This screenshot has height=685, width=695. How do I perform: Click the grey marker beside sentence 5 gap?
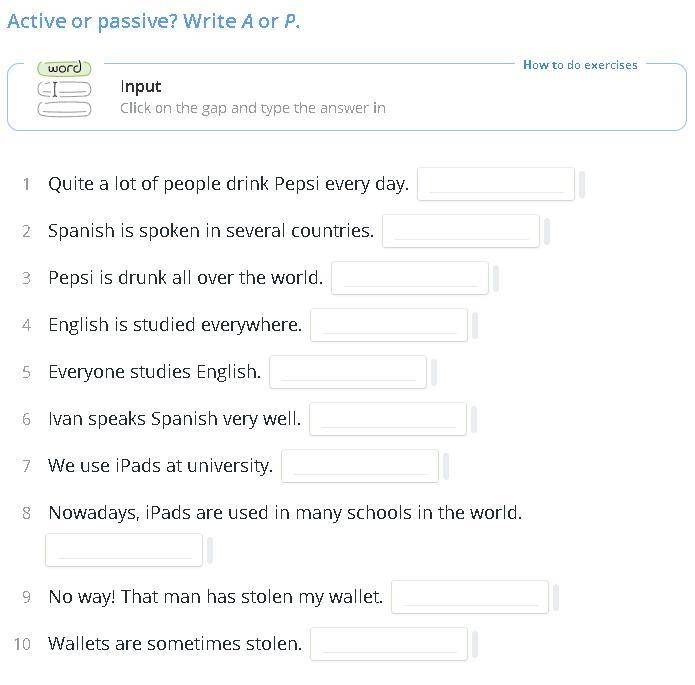434,372
